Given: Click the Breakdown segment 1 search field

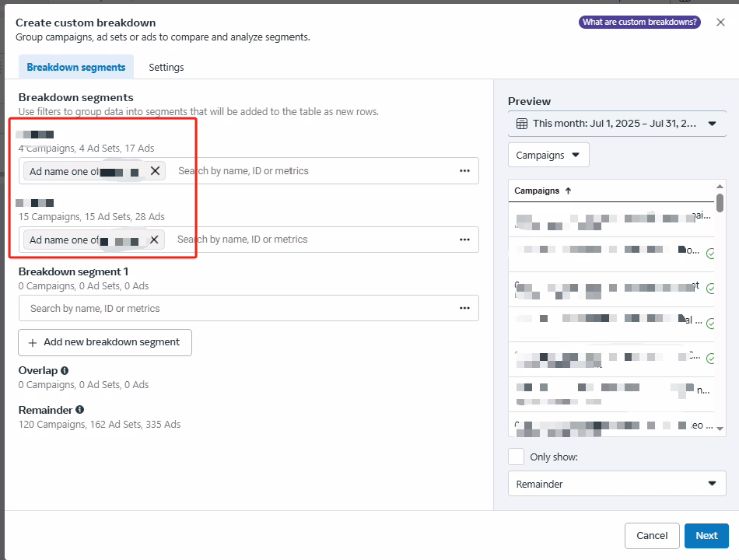Looking at the screenshot, I should [x=233, y=309].
